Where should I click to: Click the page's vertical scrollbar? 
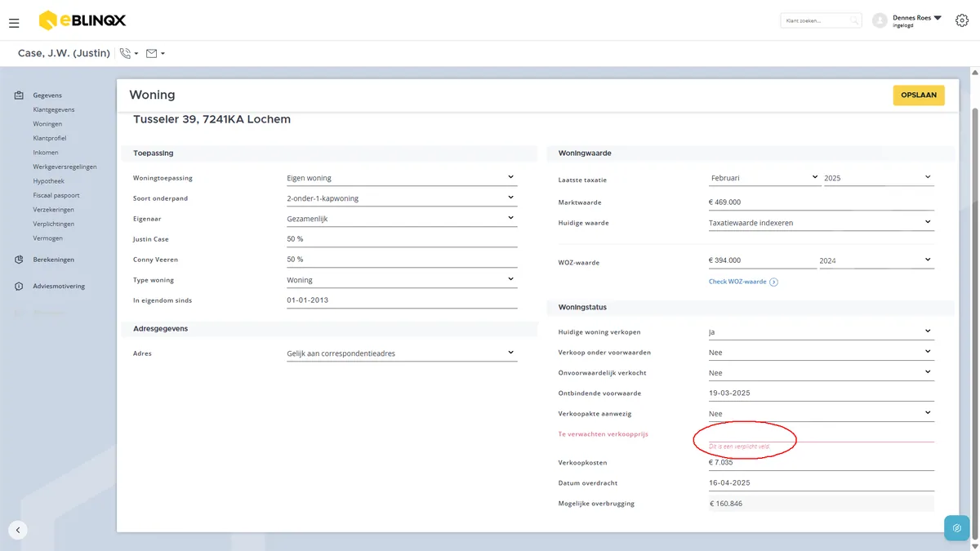point(975,322)
